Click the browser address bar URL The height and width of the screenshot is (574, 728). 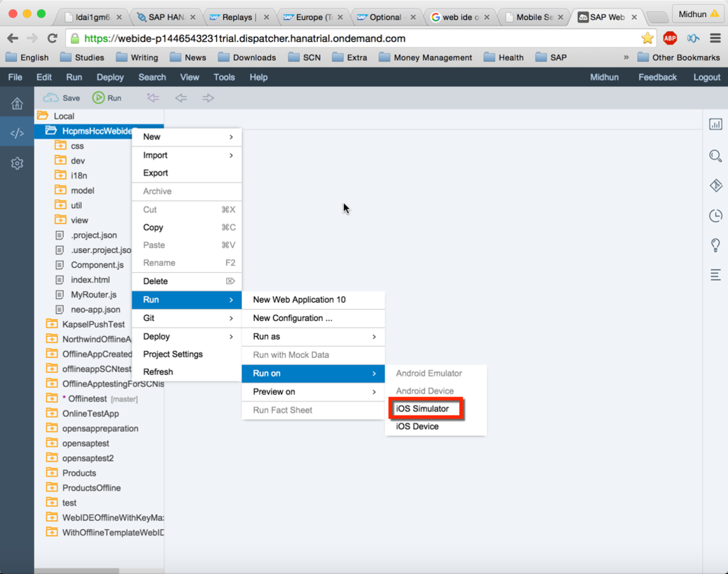pos(245,38)
